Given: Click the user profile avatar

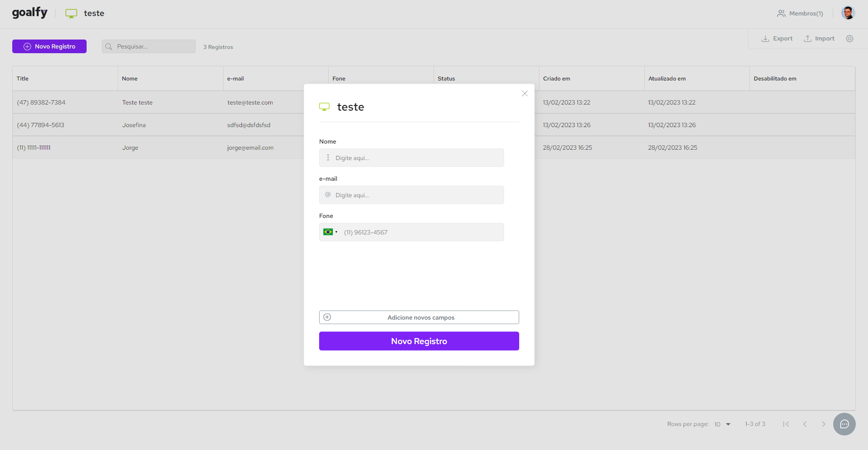Looking at the screenshot, I should [x=848, y=13].
